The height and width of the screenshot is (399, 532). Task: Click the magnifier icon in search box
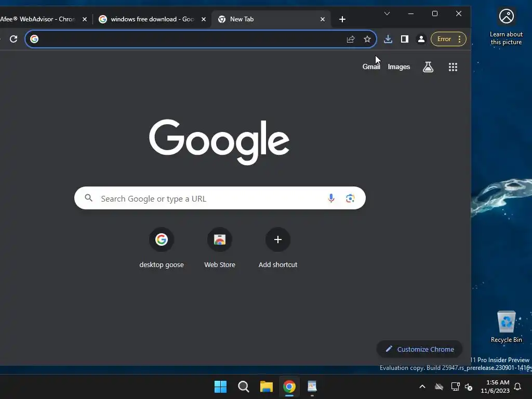coord(88,198)
